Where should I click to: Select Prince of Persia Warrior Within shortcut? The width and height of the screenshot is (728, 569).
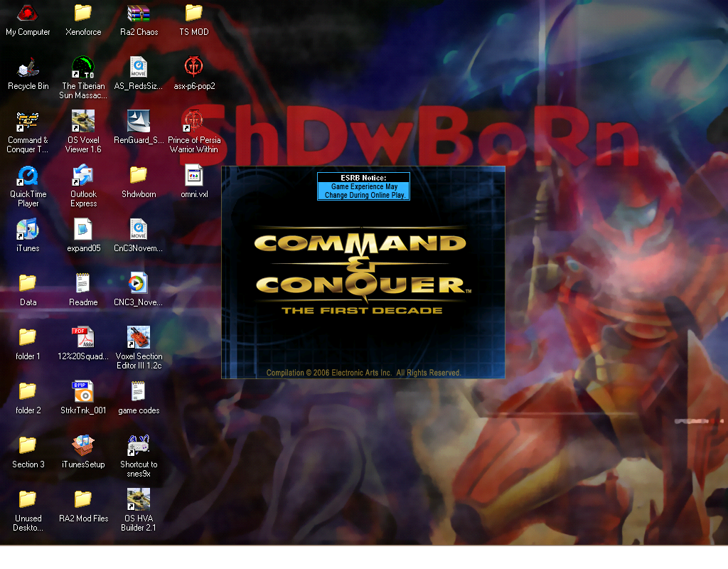pyautogui.click(x=193, y=122)
